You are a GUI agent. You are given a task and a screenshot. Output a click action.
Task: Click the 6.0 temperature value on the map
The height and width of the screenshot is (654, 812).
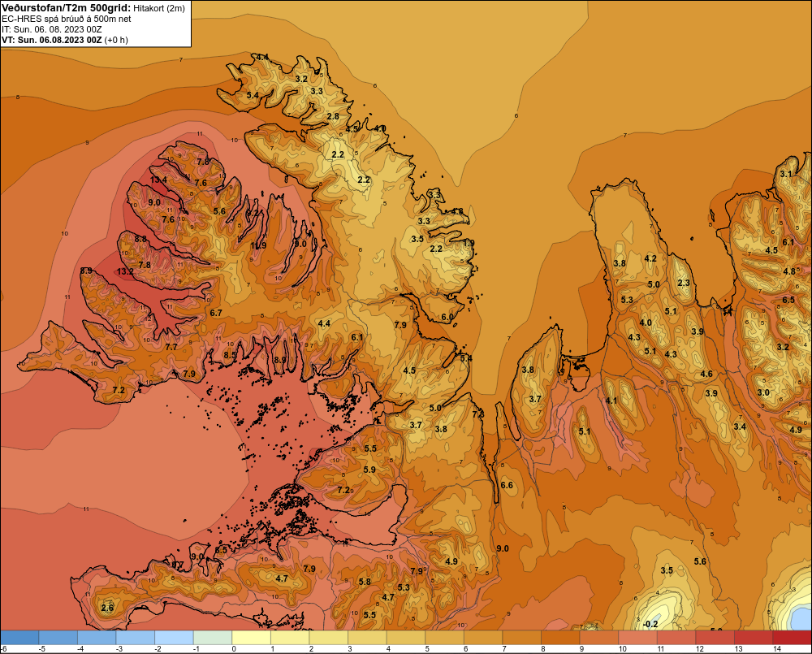447,317
